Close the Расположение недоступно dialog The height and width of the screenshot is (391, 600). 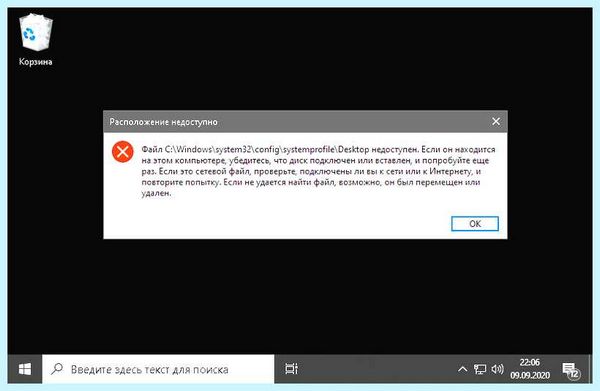click(496, 122)
